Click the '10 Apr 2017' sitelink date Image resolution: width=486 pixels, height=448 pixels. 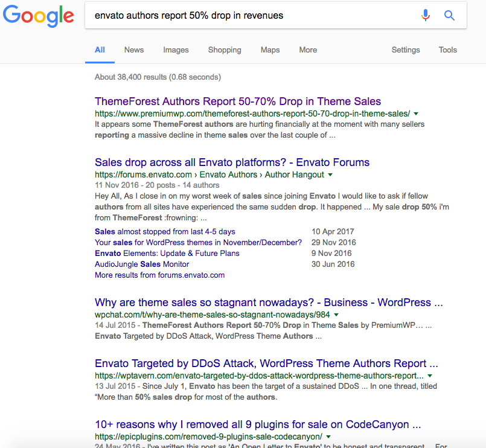(x=333, y=232)
